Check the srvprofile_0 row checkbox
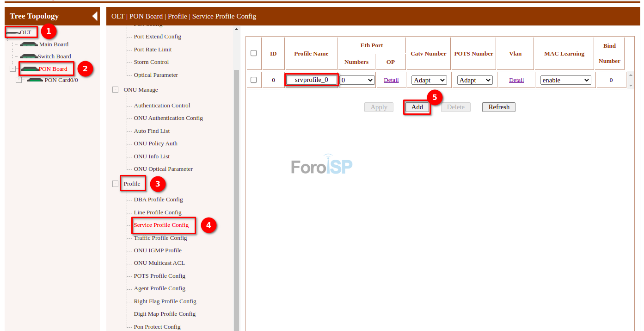This screenshot has width=644, height=331. [253, 80]
